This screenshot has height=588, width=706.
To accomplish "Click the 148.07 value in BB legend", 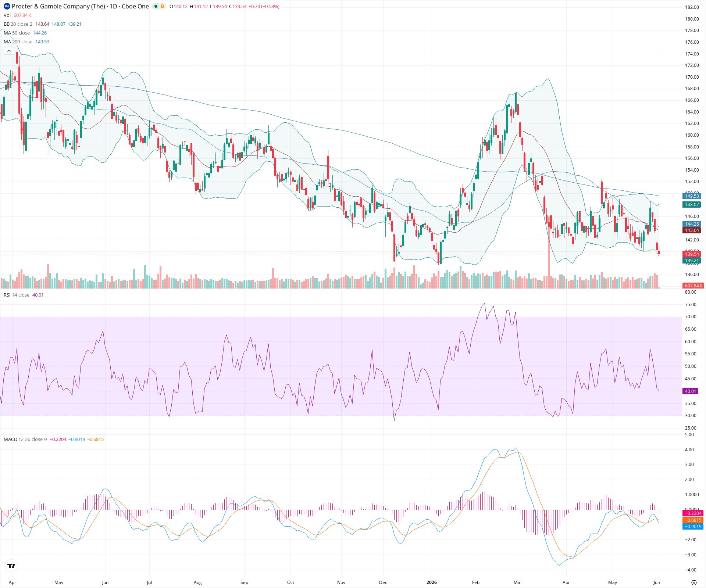I will coord(58,24).
